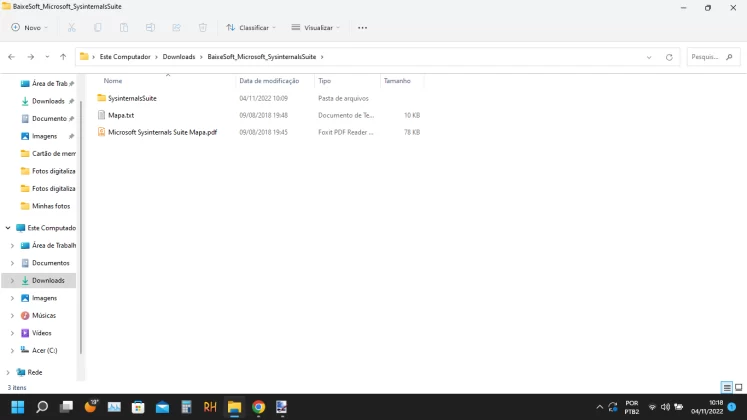Screen dimensions: 747x420
Task: Go forward with the right arrow
Action: [x=30, y=57]
